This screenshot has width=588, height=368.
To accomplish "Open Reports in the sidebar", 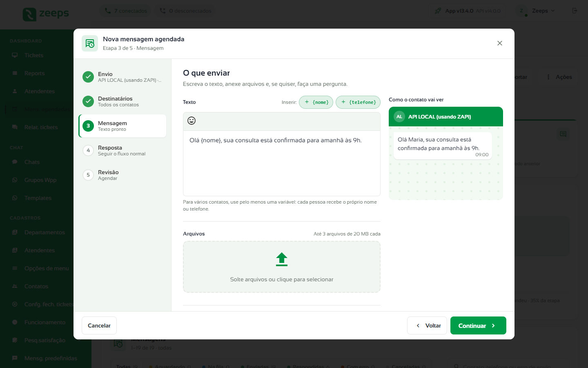I will (34, 73).
